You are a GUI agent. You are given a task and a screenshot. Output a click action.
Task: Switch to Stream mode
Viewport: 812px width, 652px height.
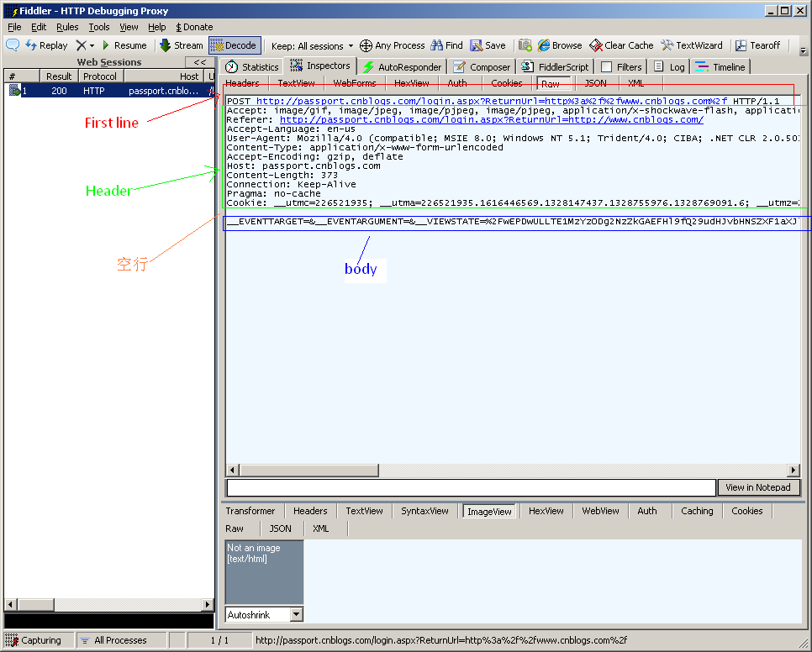point(182,45)
